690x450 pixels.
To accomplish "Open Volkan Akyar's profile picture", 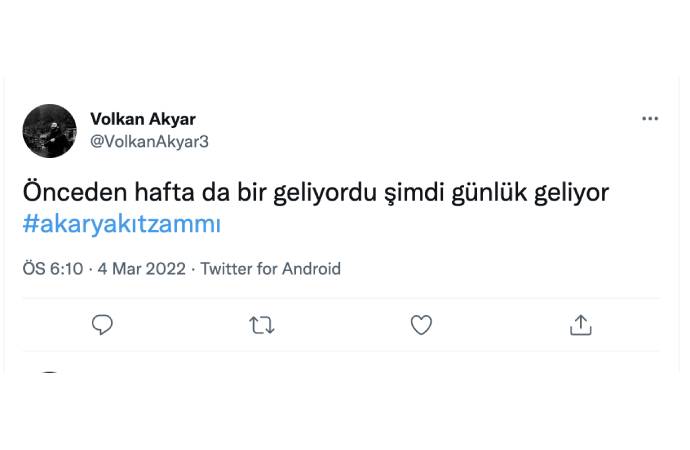I will click(49, 131).
